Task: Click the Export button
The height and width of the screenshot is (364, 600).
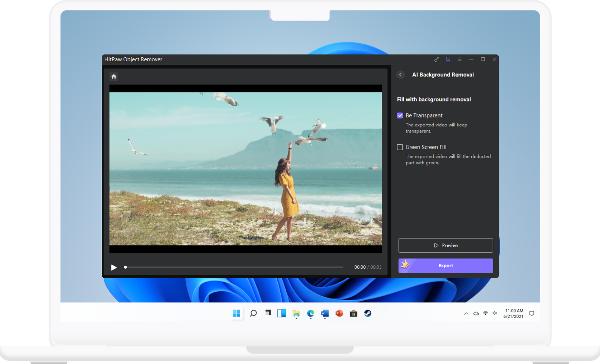Action: [x=446, y=265]
